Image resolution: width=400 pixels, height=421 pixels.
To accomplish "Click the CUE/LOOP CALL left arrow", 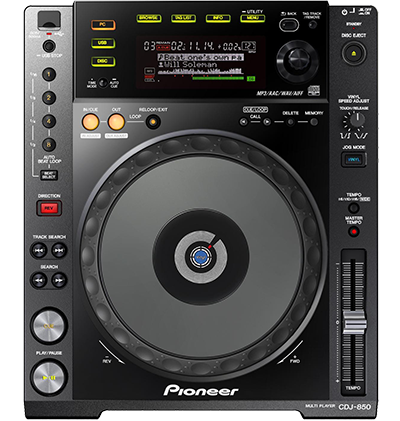I will (244, 122).
